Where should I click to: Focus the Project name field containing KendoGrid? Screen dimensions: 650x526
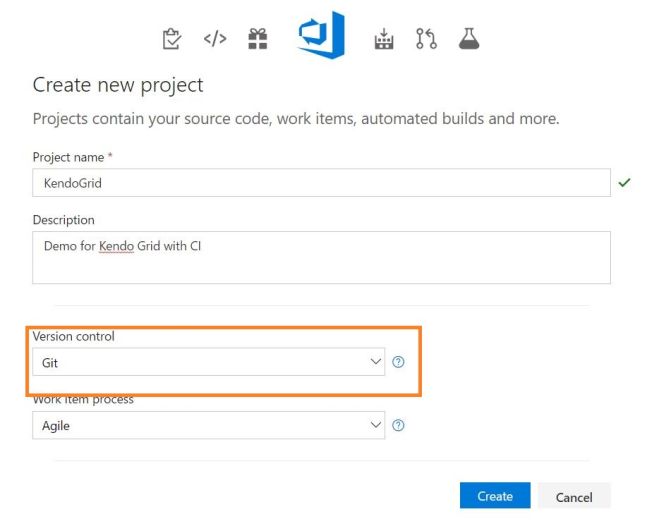321,183
